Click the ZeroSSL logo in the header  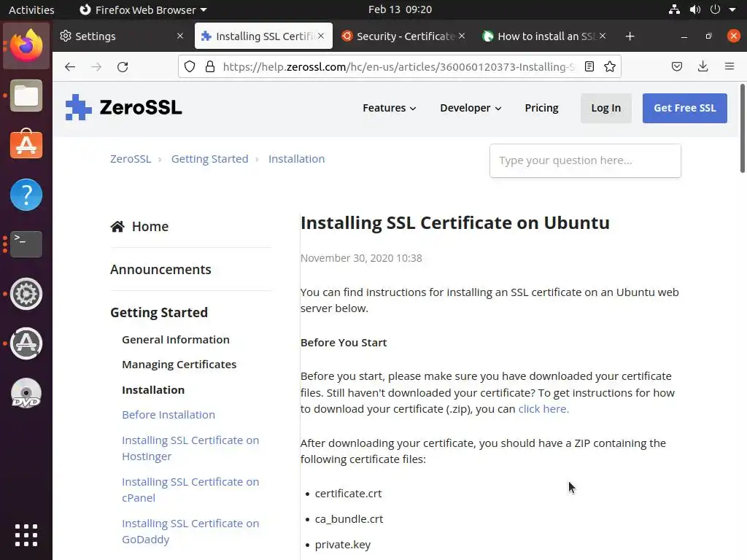coord(123,108)
